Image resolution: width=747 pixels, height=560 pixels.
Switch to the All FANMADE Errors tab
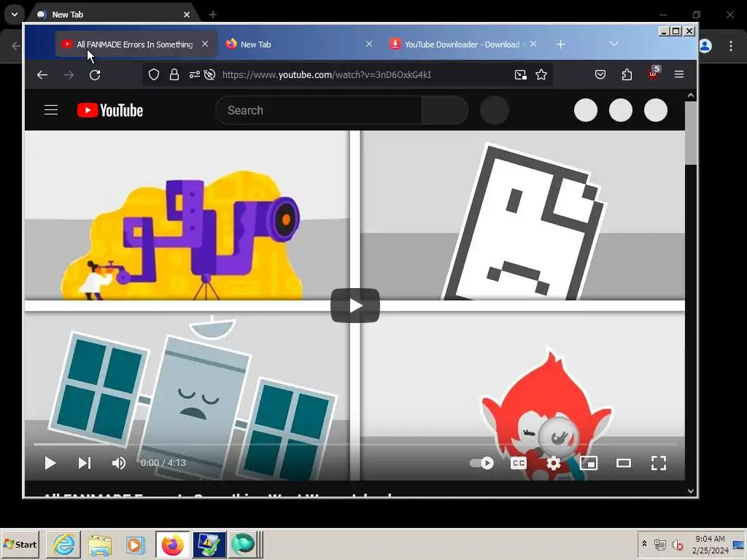click(x=136, y=44)
